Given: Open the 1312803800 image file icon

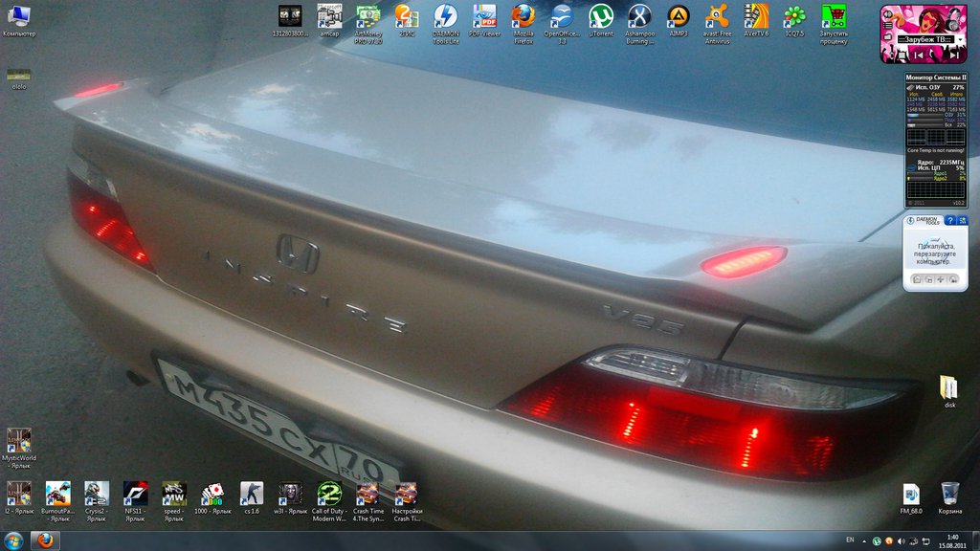Looking at the screenshot, I should click(290, 21).
